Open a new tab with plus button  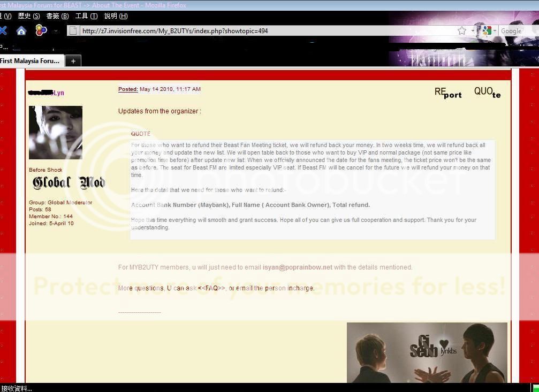point(73,61)
